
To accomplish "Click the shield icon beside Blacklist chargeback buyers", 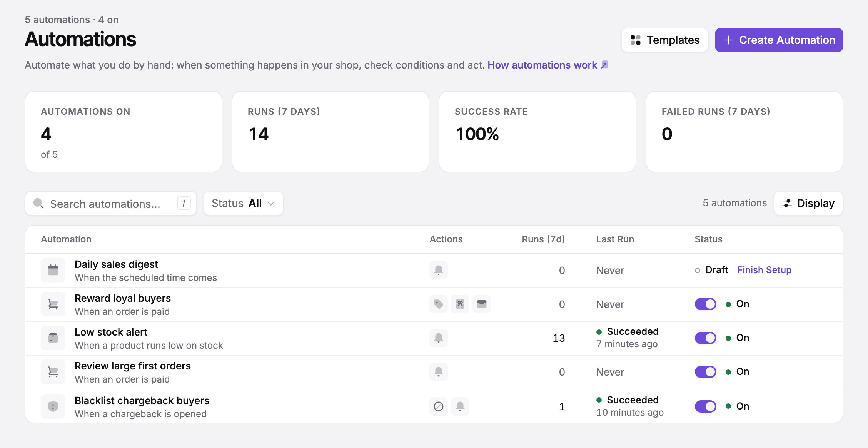I will coord(53,406).
